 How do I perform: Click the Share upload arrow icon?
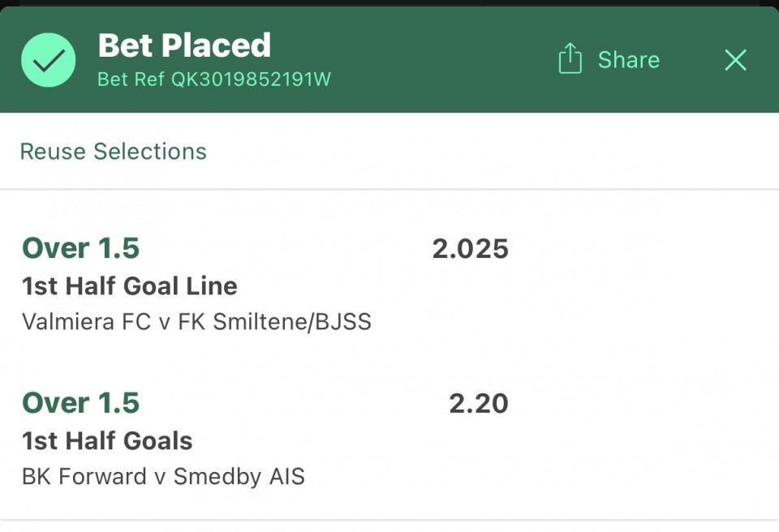point(570,59)
